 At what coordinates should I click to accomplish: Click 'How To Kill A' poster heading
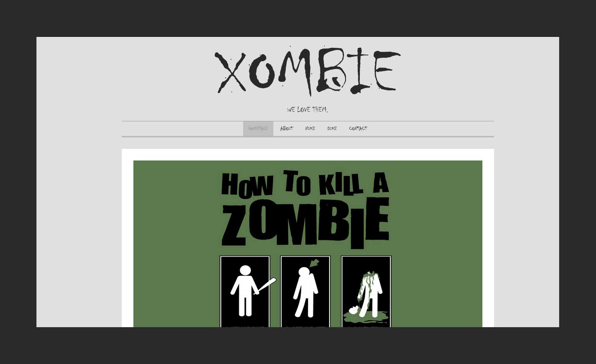point(305,183)
